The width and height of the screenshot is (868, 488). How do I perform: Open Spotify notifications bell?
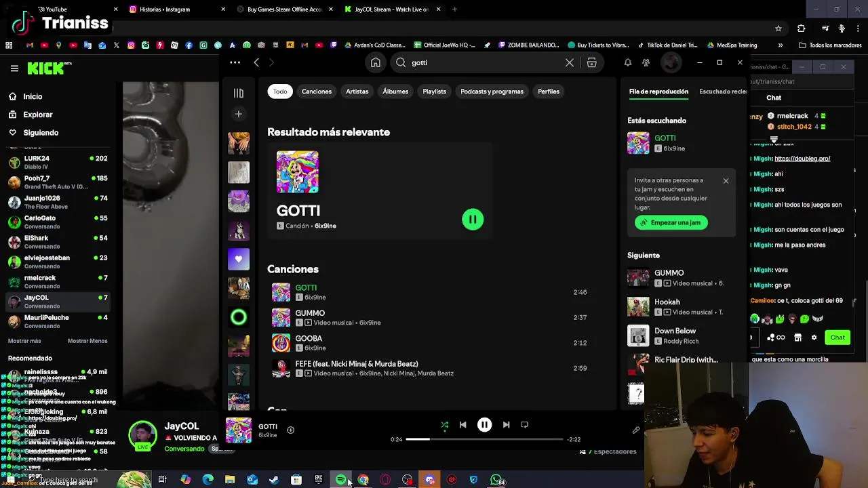[628, 62]
